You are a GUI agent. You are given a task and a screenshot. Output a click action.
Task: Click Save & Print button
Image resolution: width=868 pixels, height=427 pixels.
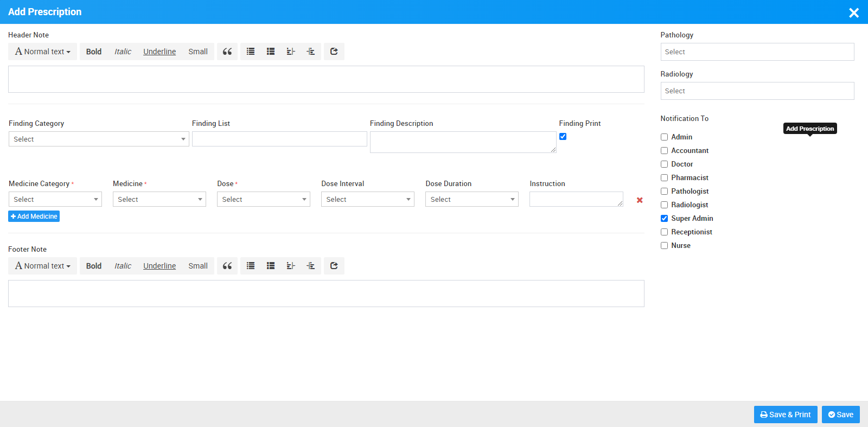pos(786,415)
